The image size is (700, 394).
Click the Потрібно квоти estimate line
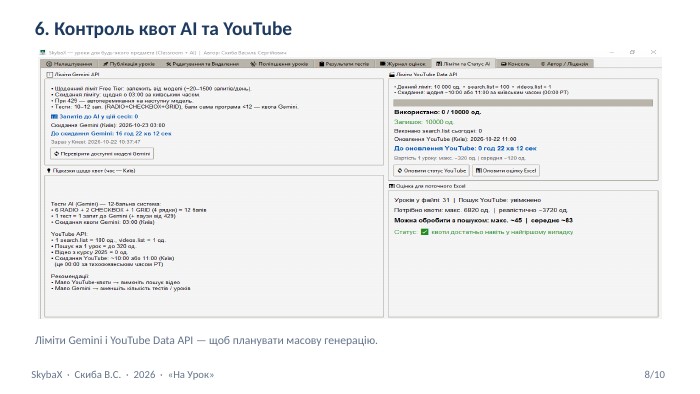pyautogui.click(x=480, y=210)
